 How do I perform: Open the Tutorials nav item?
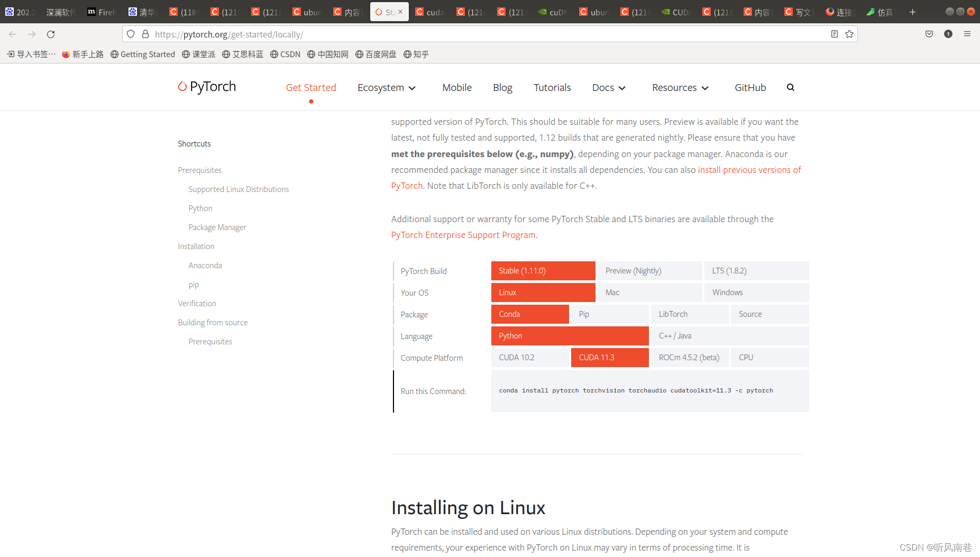tap(552, 88)
